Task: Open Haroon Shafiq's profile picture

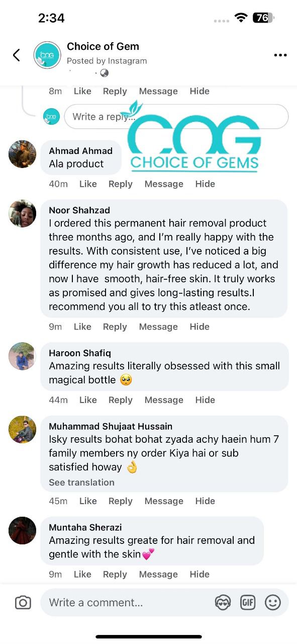Action: (22, 356)
